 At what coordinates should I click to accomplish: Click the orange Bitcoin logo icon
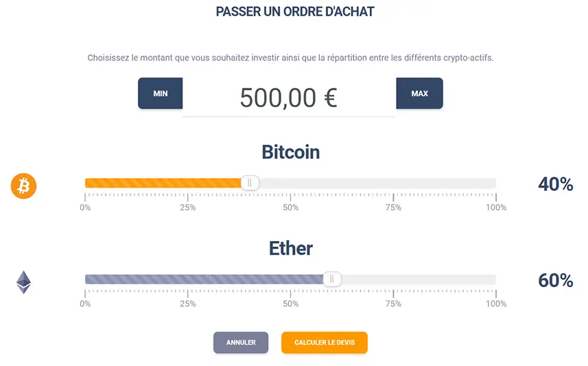[23, 185]
